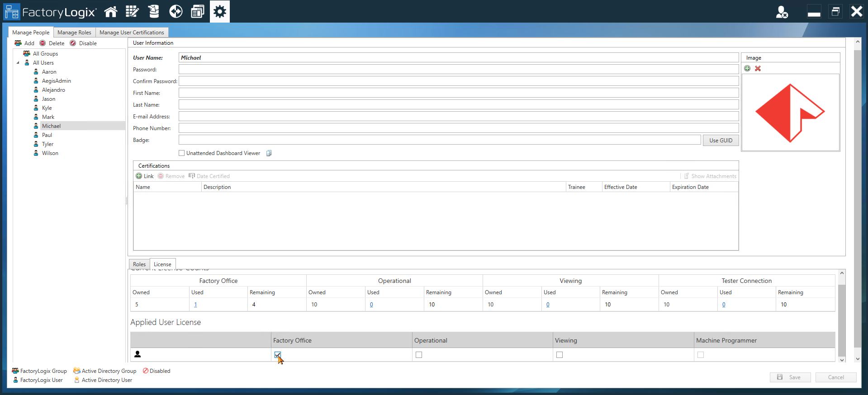Click into the Password field

[x=458, y=70]
